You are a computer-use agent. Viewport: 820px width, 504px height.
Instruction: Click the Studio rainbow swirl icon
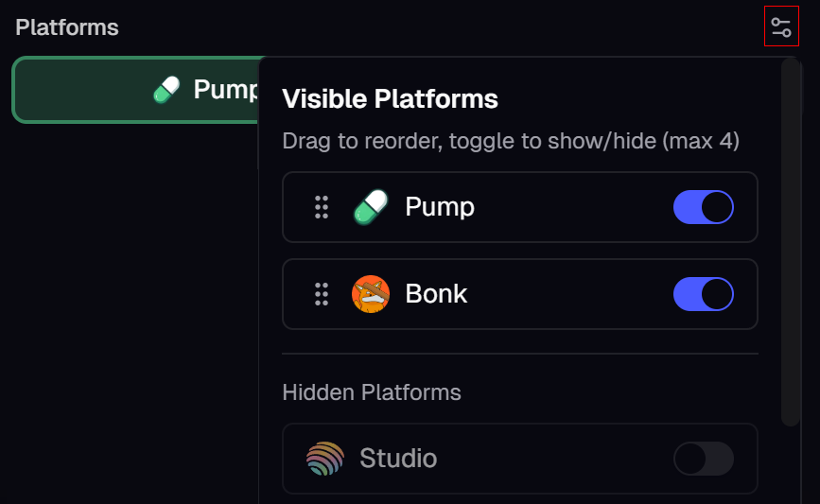click(324, 460)
